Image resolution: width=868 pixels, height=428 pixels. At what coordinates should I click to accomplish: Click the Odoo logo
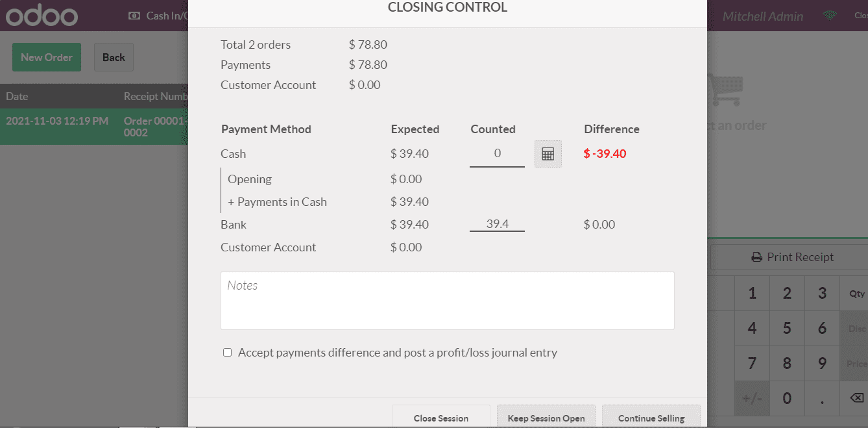(42, 16)
